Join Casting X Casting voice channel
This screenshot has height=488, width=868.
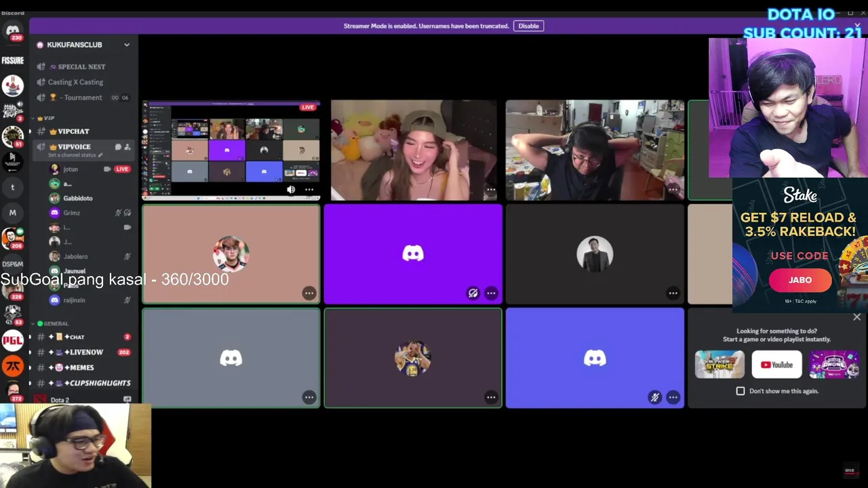(x=83, y=82)
